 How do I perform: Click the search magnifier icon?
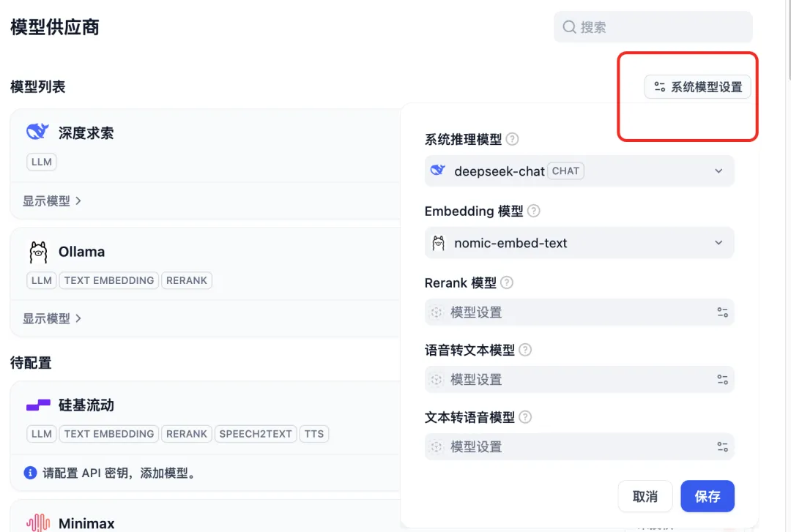pyautogui.click(x=569, y=27)
